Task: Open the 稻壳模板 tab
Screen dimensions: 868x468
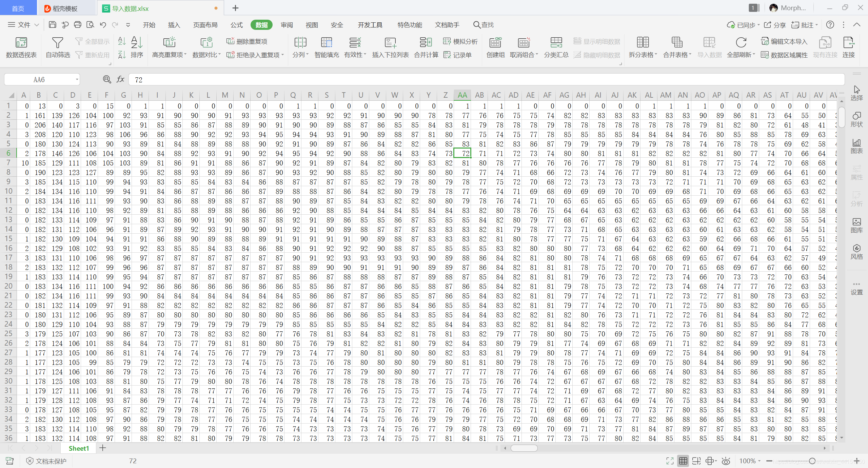Action: click(x=65, y=8)
